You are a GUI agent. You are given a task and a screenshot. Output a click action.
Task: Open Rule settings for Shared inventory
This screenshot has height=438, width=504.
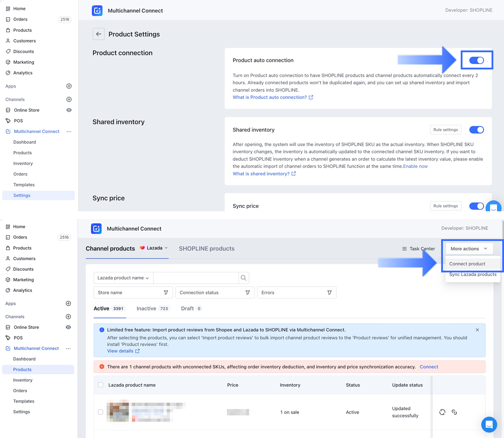pos(446,130)
